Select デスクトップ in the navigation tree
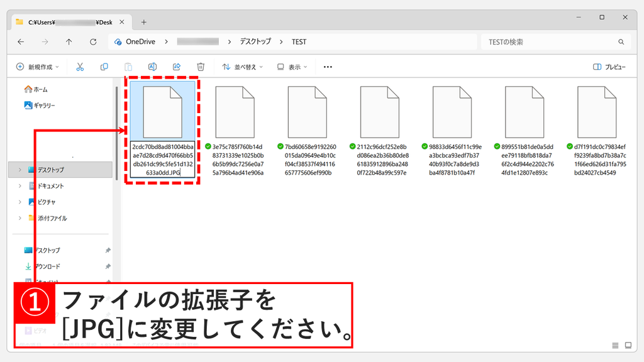 coord(60,170)
